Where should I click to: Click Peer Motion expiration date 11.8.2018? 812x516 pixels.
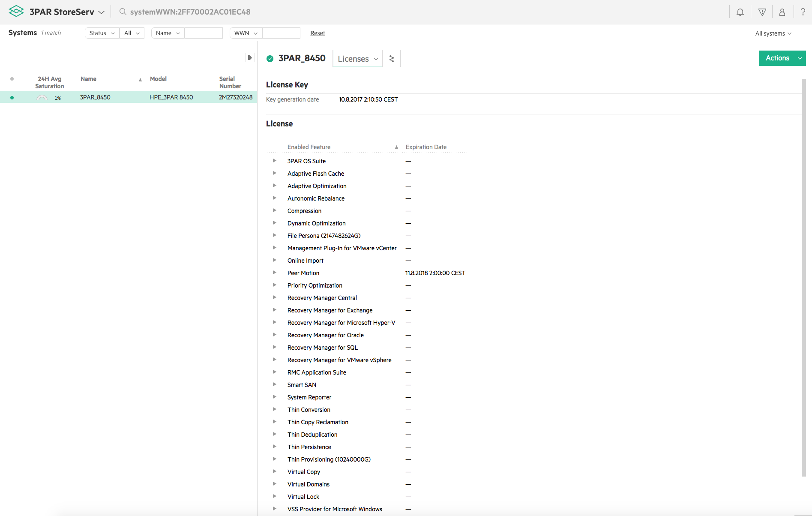pos(435,273)
